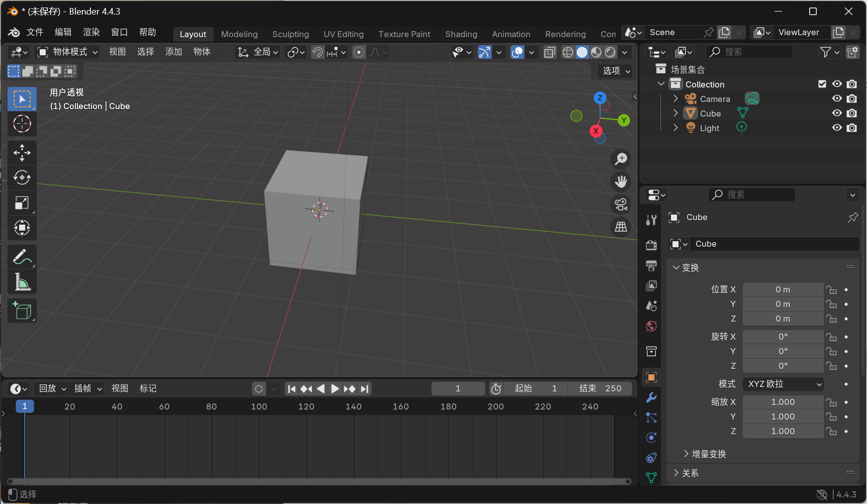
Task: Select the Scale tool
Action: pyautogui.click(x=22, y=203)
